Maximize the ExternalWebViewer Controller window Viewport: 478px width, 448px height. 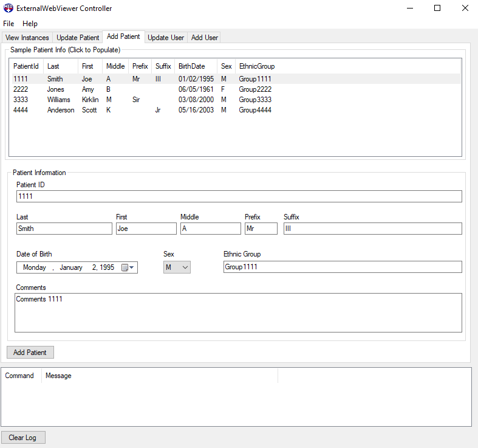coord(437,9)
